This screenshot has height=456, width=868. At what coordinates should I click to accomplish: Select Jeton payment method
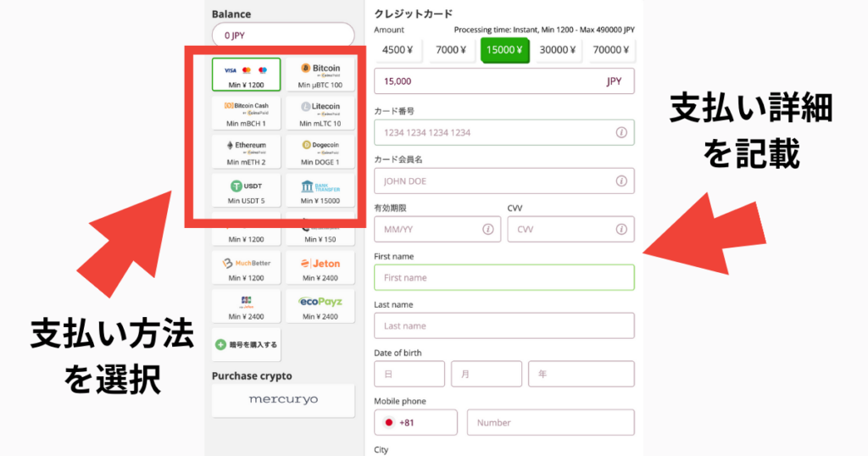pos(320,268)
